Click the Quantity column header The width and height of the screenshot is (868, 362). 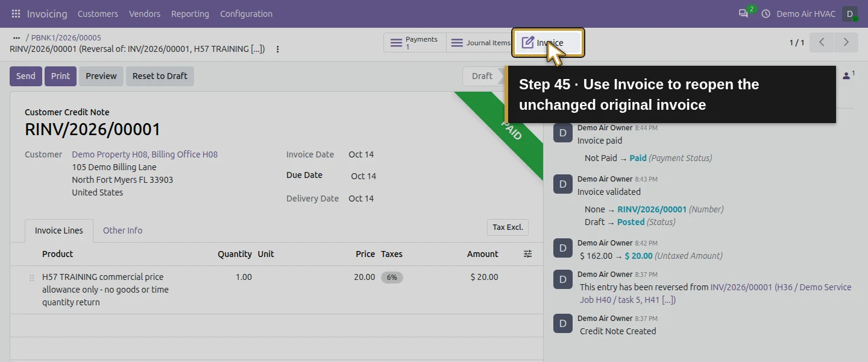click(234, 254)
